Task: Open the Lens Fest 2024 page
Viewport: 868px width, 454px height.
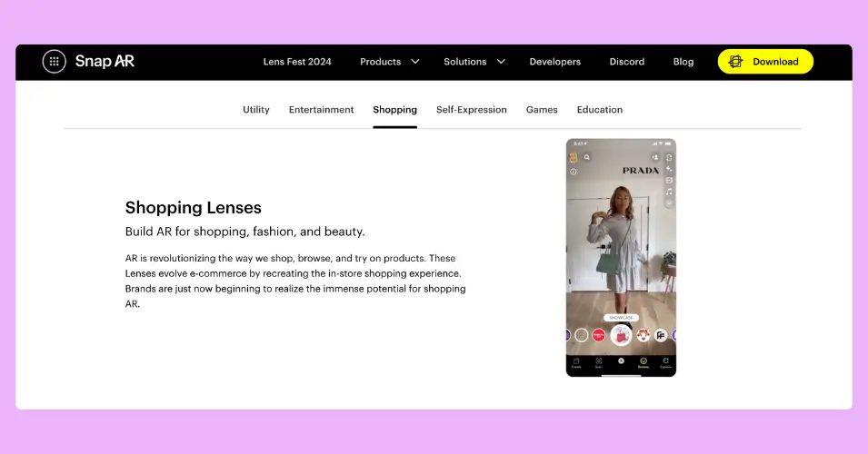Action: [297, 62]
